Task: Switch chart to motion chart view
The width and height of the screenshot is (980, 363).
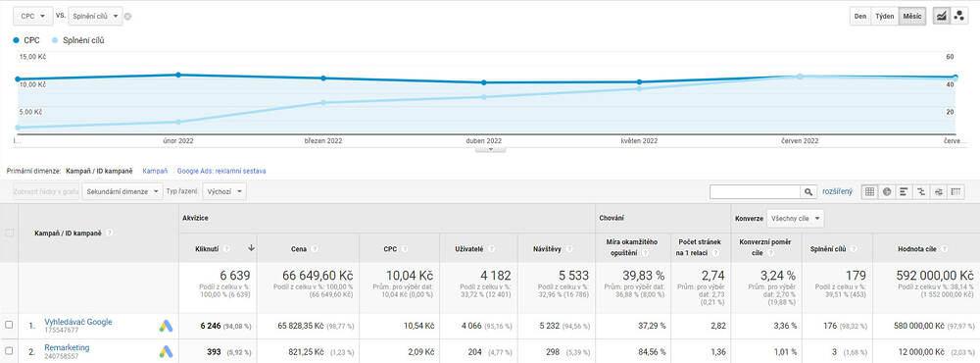Action: click(958, 17)
